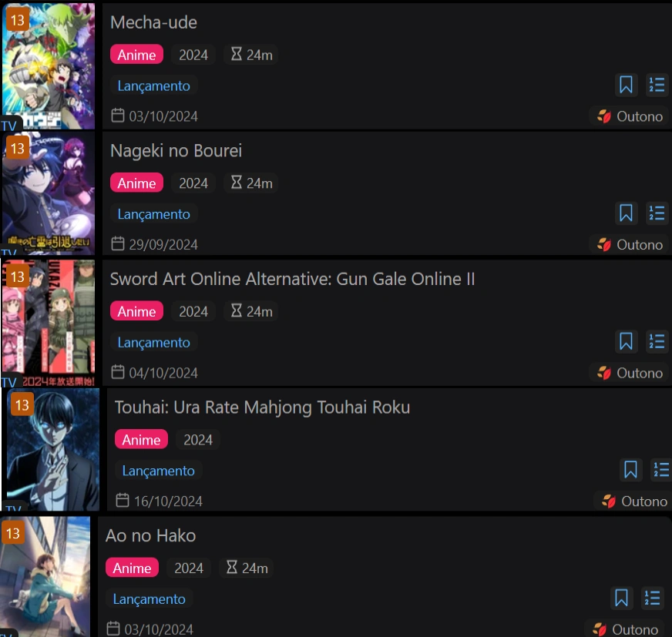
Task: Bookmark Nageki no Bourei
Action: pos(626,213)
